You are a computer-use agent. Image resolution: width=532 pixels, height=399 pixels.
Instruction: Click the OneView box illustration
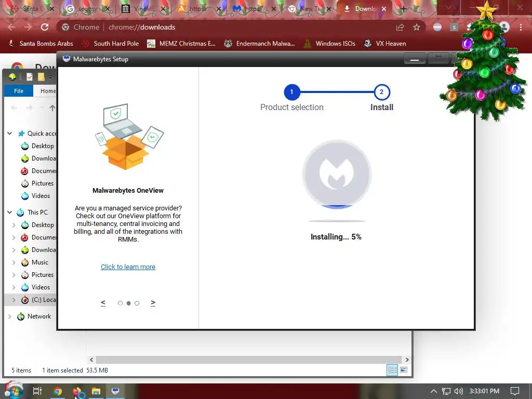(x=129, y=137)
